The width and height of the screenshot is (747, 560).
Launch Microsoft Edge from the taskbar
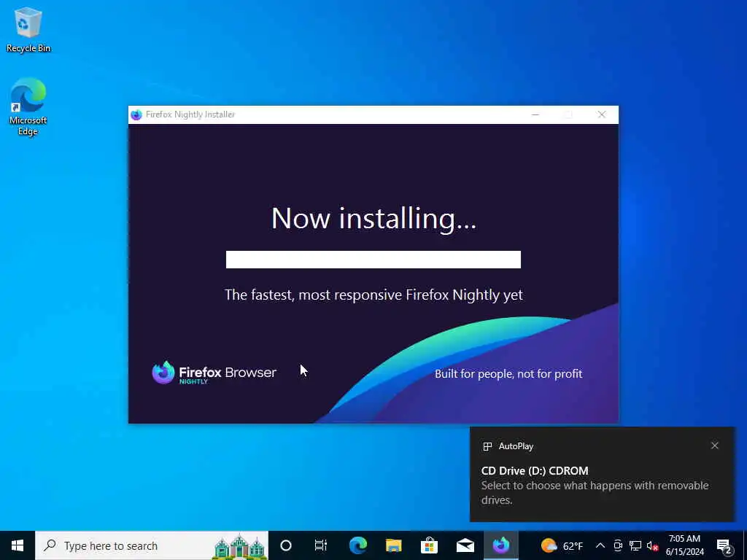(357, 545)
